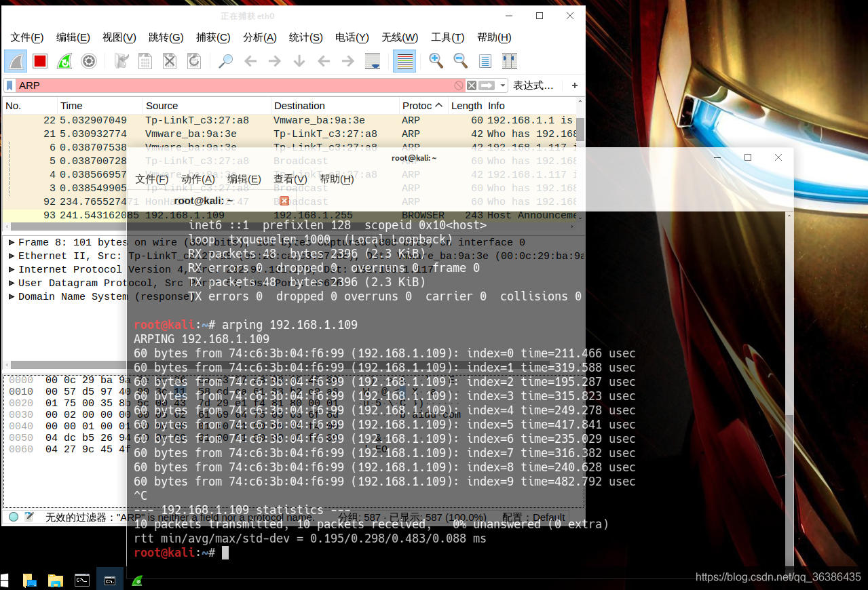The width and height of the screenshot is (868, 590).
Task: Toggle auto-scroll during live capture
Action: [x=373, y=61]
